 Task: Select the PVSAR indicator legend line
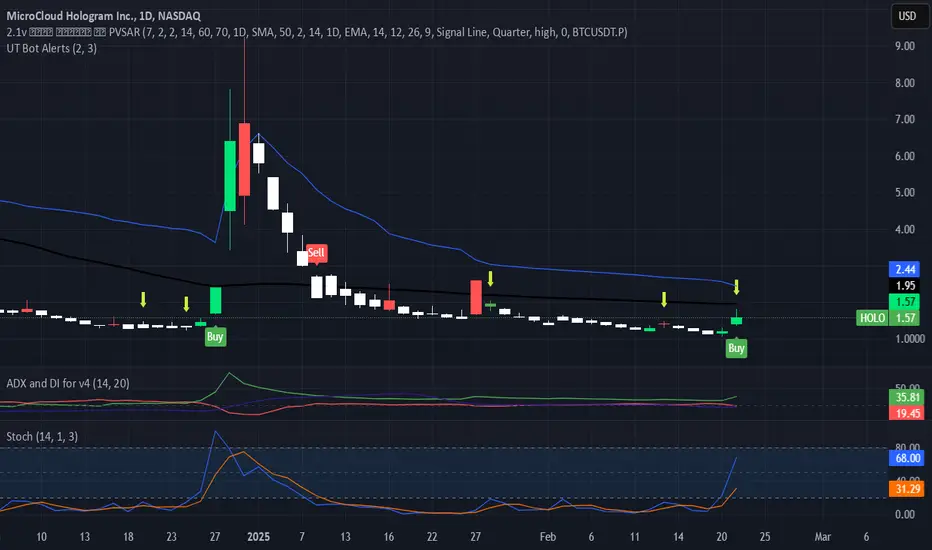317,32
